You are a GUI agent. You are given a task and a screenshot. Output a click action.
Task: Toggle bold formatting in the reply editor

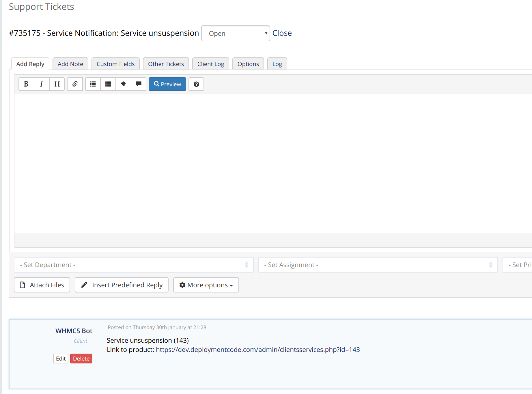tap(26, 84)
